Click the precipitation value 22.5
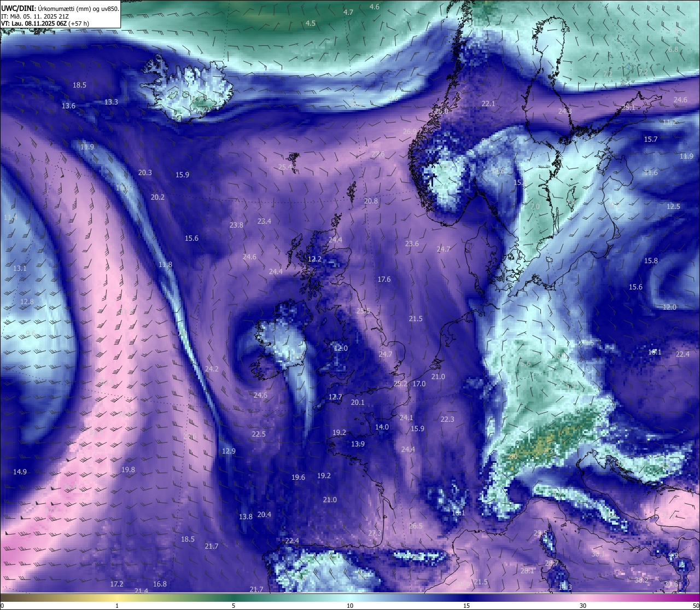The image size is (700, 610). tap(259, 434)
